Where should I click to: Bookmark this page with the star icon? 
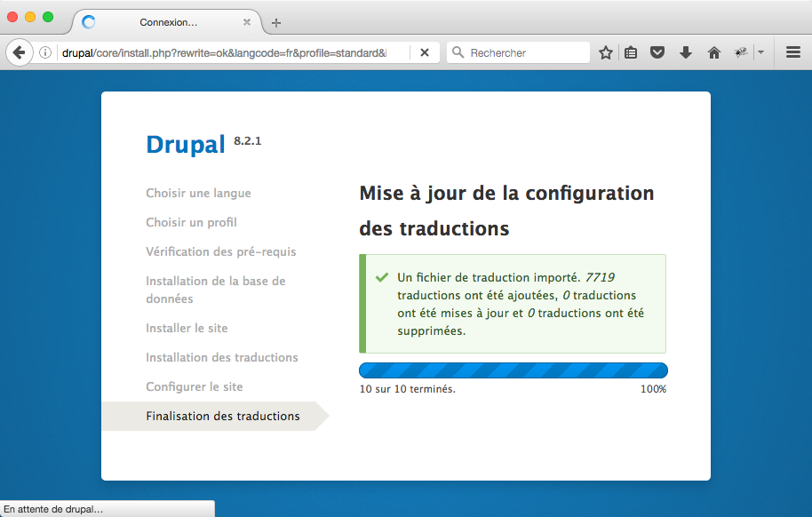(x=605, y=52)
